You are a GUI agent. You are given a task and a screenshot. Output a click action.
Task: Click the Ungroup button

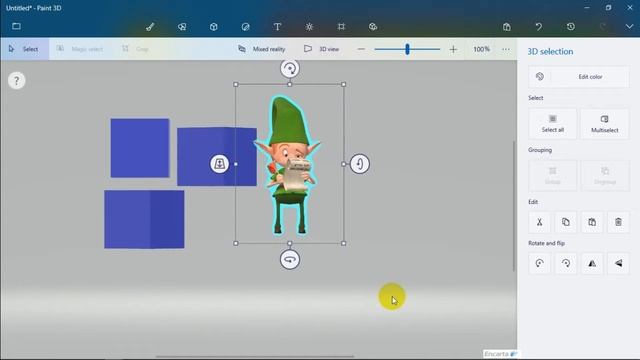coord(604,176)
